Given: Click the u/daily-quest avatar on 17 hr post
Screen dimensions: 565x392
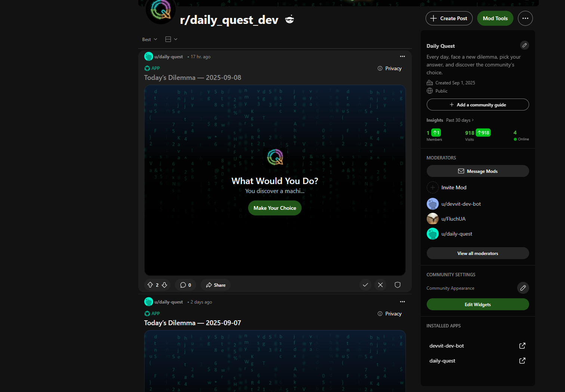Looking at the screenshot, I should [x=148, y=56].
